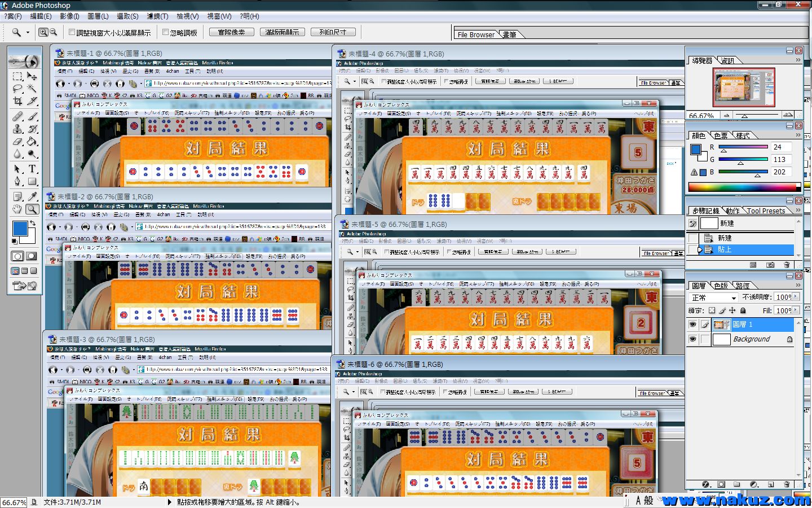Screen dimensions: 812x508
Task: Open the Fill slider popup
Action: tap(796, 310)
